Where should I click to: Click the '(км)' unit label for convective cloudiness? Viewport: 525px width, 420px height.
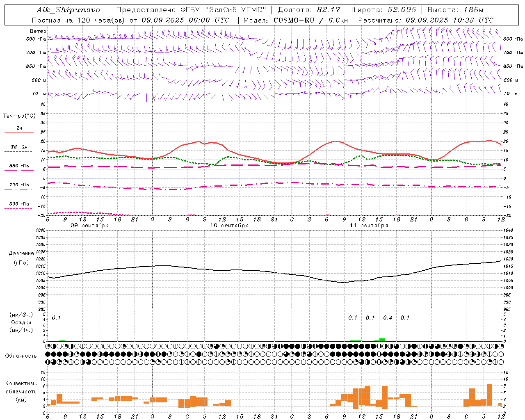pos(21,399)
